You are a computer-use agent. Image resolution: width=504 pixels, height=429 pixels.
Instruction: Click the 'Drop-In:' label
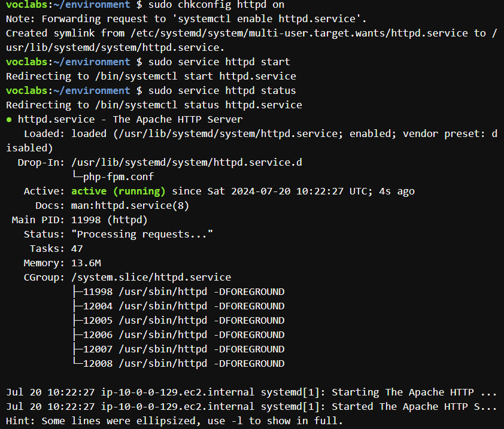(x=41, y=163)
